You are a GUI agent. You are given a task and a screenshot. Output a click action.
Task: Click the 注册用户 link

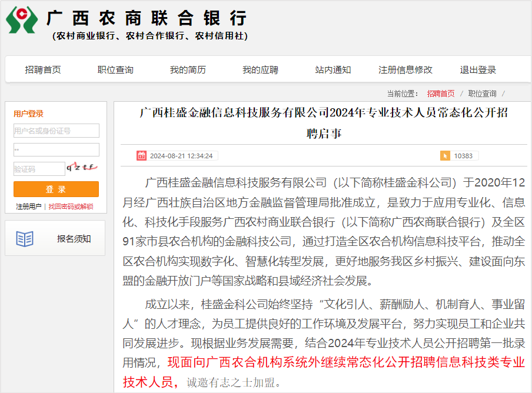pyautogui.click(x=28, y=207)
